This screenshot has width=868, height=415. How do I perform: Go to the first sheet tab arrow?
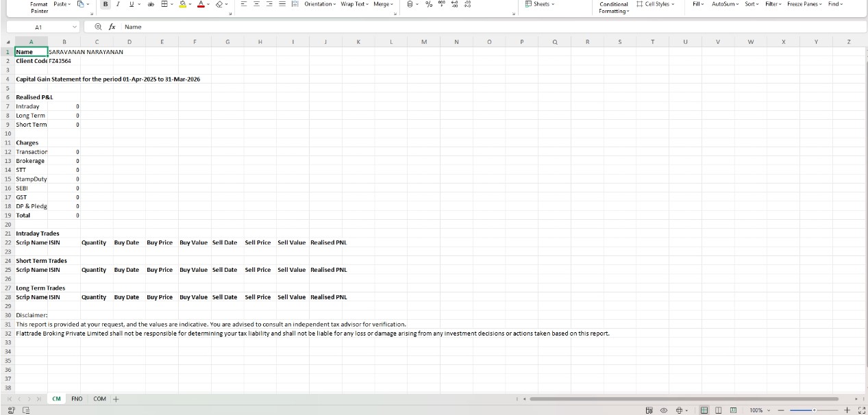click(10, 399)
